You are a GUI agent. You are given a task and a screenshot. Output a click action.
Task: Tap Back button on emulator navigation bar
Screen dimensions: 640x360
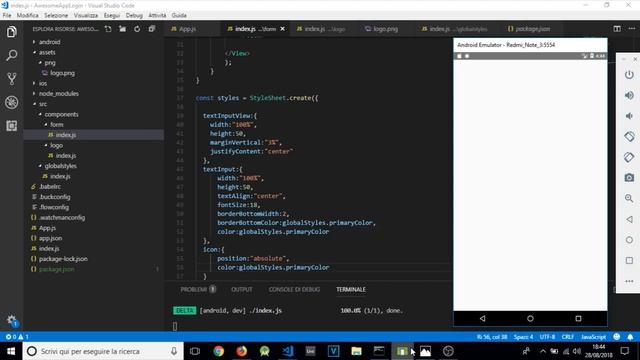click(x=482, y=318)
